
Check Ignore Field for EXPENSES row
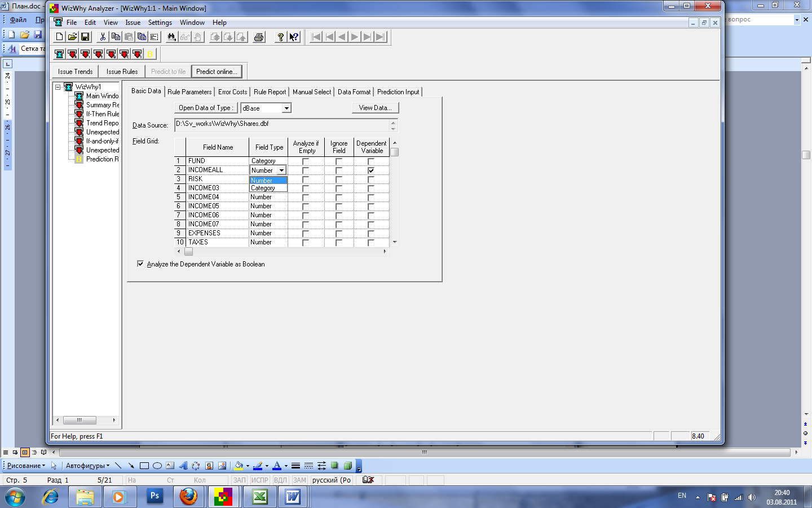coord(339,234)
